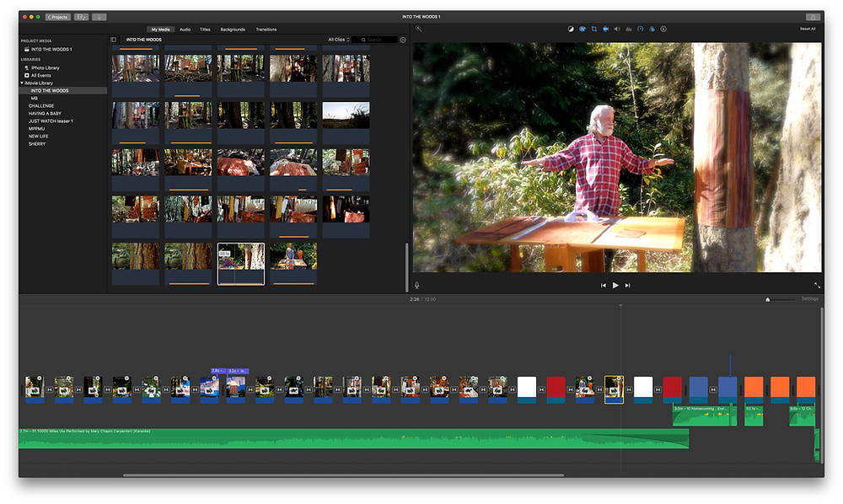Open the timeline Settings popover
This screenshot has width=843, height=504.
809,298
